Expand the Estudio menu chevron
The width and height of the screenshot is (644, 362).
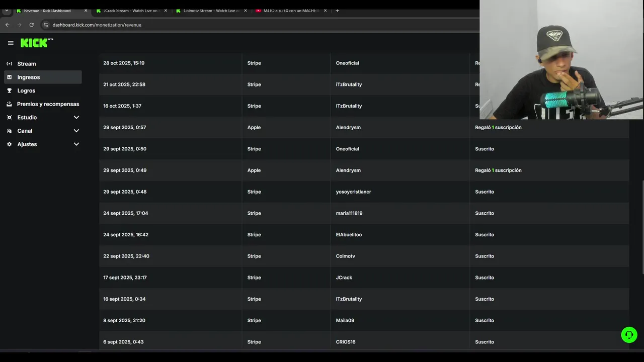[76, 117]
